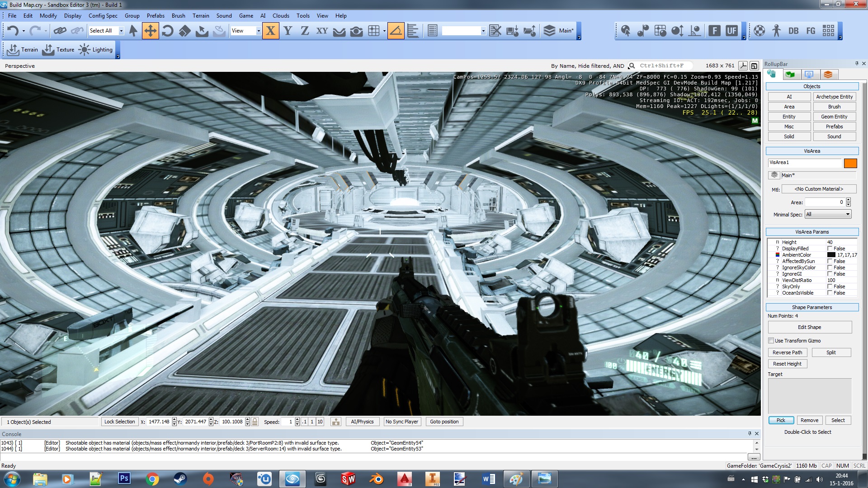
Task: Activate the Rotate tool
Action: click(x=167, y=31)
